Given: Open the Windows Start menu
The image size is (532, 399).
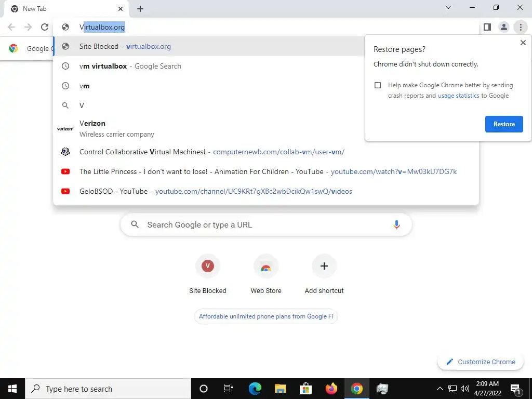Looking at the screenshot, I should click(x=12, y=389).
